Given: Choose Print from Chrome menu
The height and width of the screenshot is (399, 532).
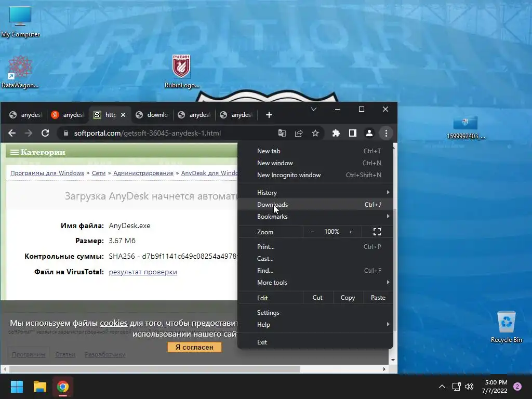Looking at the screenshot, I should click(315, 247).
